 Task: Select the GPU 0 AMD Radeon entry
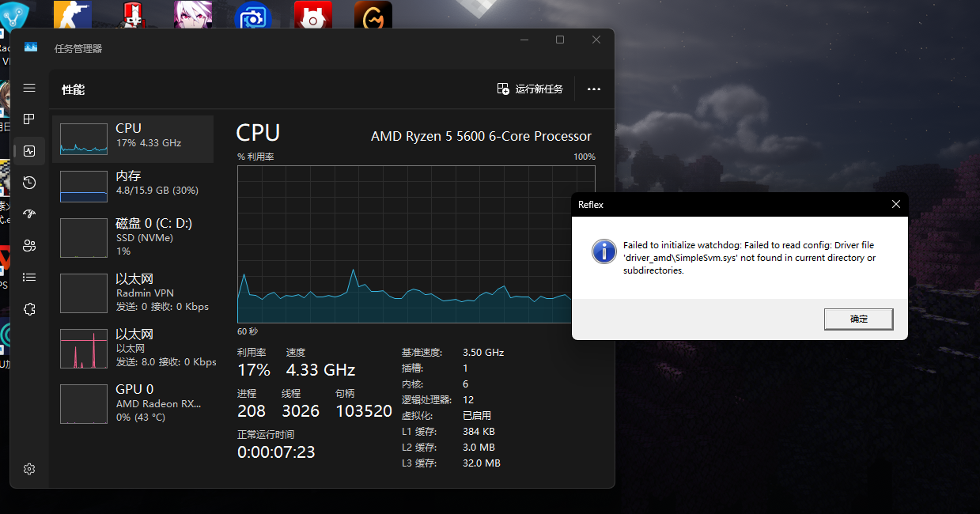[x=133, y=403]
